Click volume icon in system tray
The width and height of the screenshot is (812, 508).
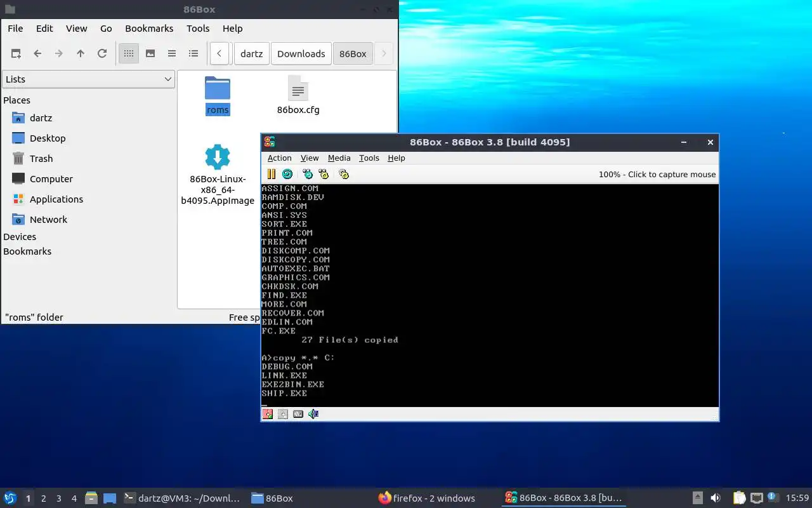point(716,498)
